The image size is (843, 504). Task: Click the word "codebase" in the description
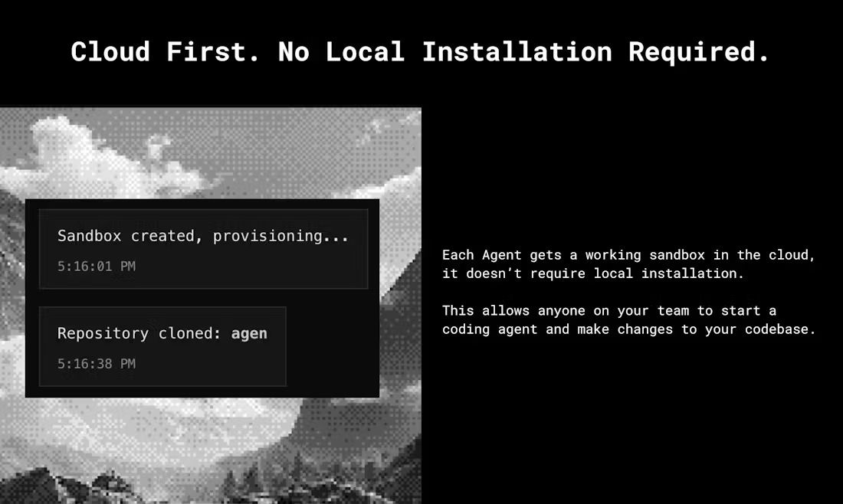pos(776,329)
